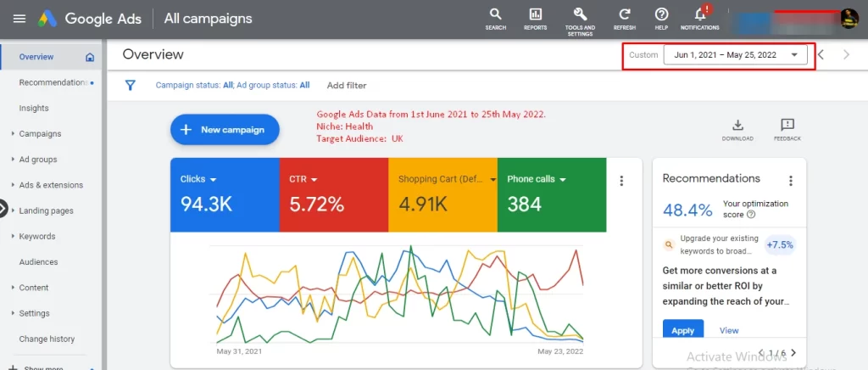
Task: Open the custom date range dropdown
Action: coord(735,55)
